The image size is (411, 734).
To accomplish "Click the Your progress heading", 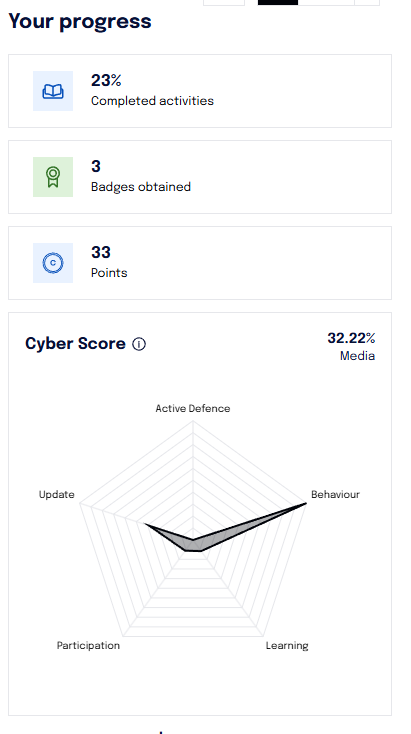I will coord(80,21).
